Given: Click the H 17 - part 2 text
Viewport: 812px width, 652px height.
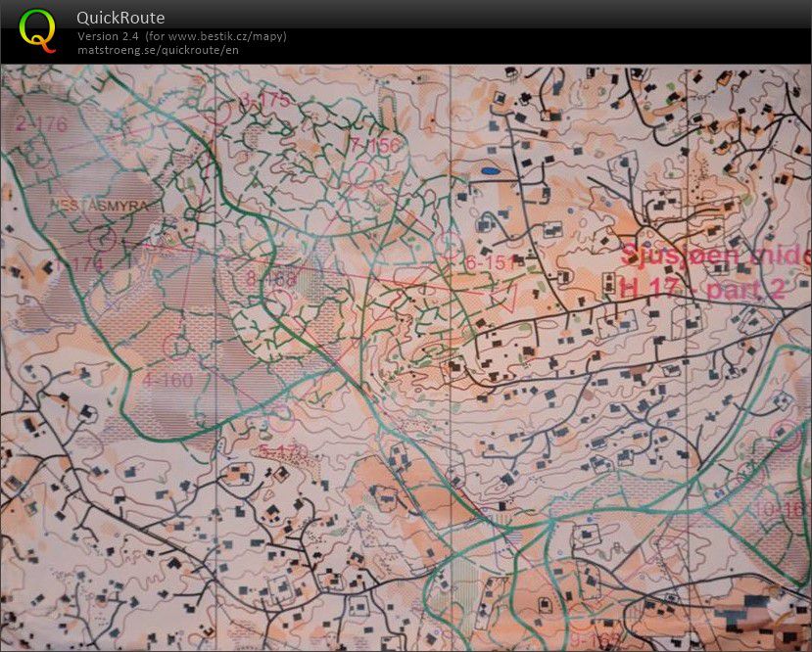Looking at the screenshot, I should click(x=702, y=289).
